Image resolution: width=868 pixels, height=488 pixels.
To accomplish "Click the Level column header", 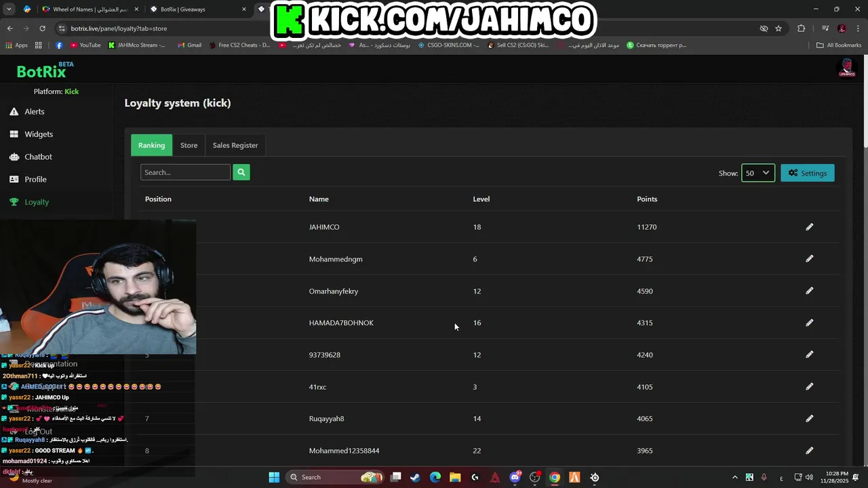I will coord(481,199).
